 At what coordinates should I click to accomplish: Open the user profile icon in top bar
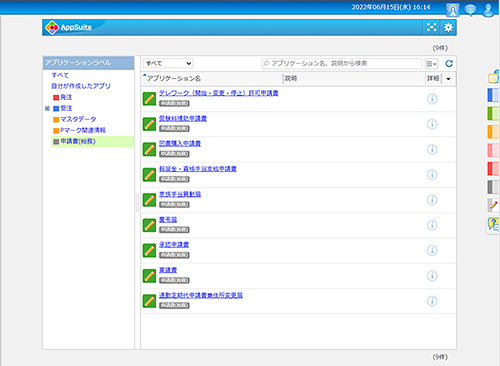[488, 10]
